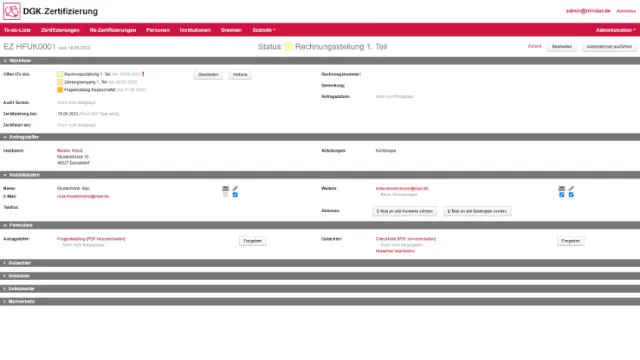Click the pencil icon in the Weitere contacts column

click(x=571, y=188)
